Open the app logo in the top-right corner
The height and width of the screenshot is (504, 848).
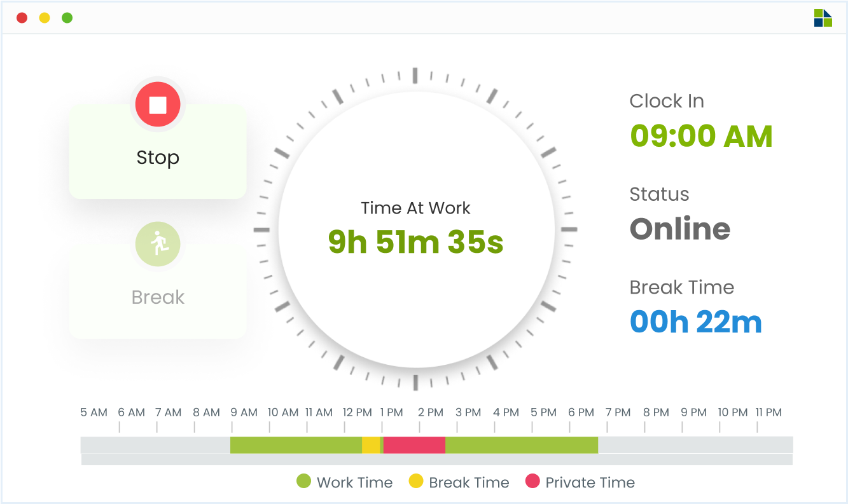pyautogui.click(x=823, y=18)
